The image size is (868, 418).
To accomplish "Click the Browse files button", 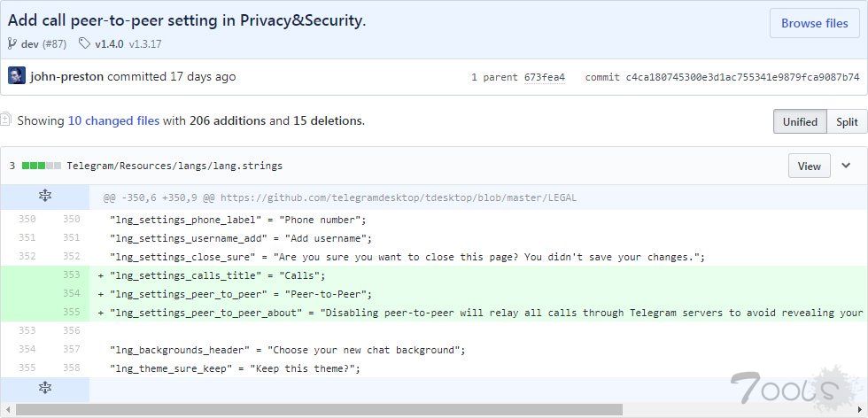I will 814,24.
